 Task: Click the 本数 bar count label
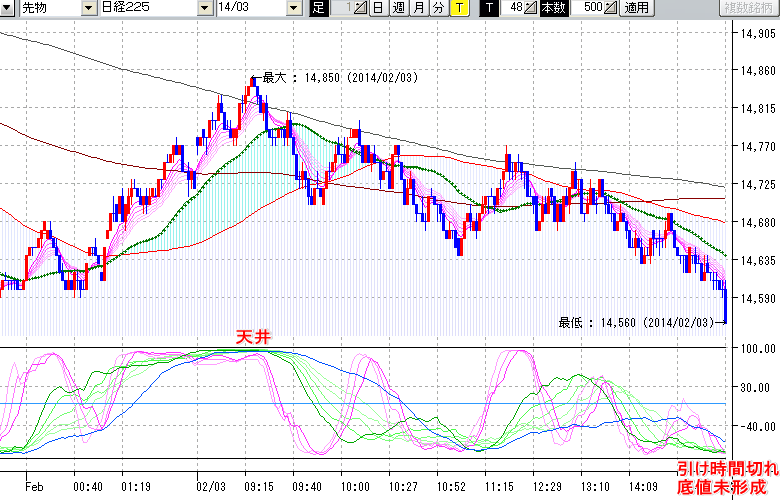[552, 8]
